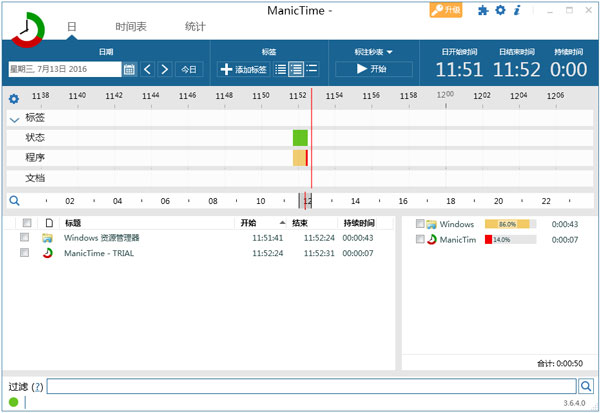Check the ManicTim summary checkbox
Image resolution: width=600 pixels, height=413 pixels.
420,239
